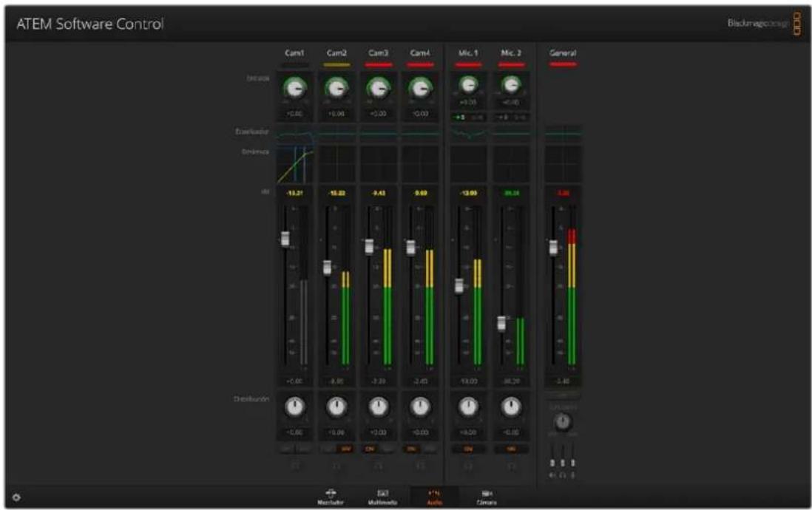
Task: Solo Cam4 with its headphone icon
Action: pos(421,466)
